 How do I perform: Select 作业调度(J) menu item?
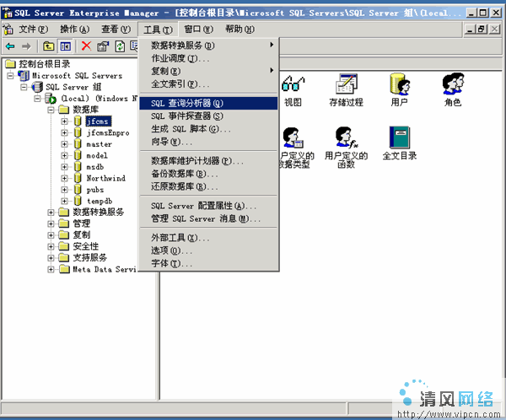point(208,58)
